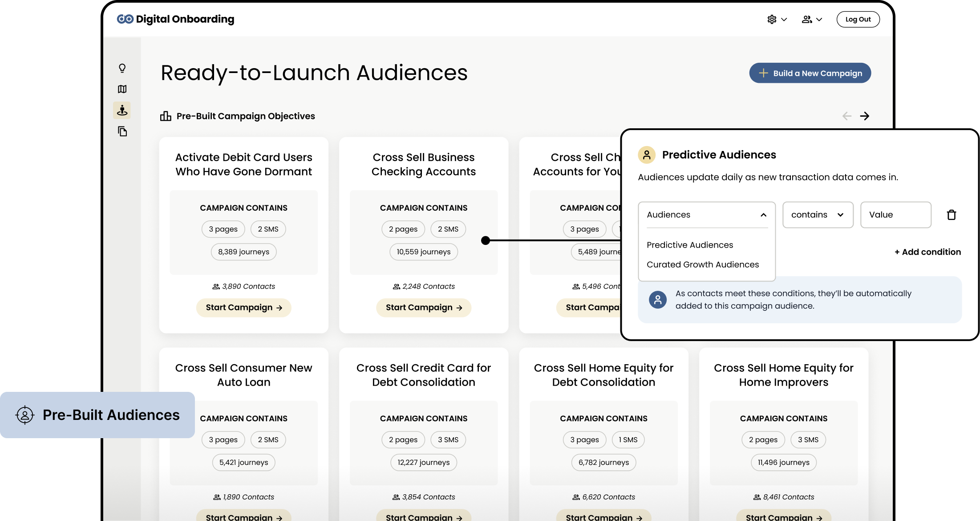Click 2 SMS chip on Business Checking card
The height and width of the screenshot is (521, 980).
(x=448, y=229)
